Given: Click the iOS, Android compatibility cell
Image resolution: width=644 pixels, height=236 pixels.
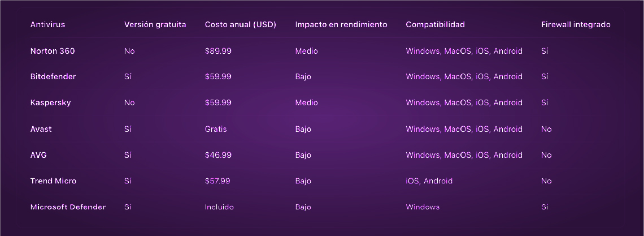Looking at the screenshot, I should click(x=429, y=181).
